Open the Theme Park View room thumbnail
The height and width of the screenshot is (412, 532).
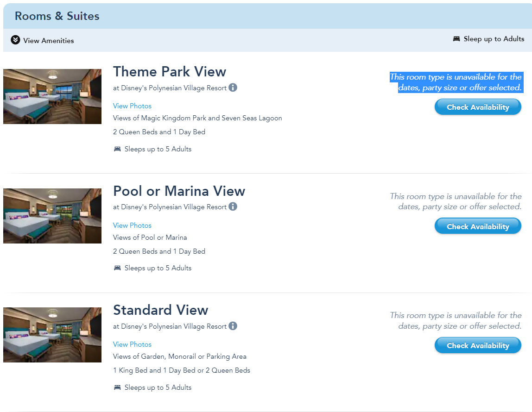point(52,96)
